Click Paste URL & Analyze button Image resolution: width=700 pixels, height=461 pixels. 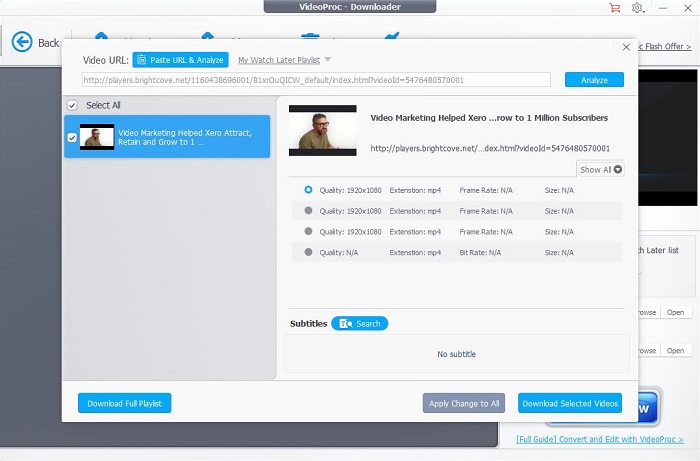(x=180, y=60)
